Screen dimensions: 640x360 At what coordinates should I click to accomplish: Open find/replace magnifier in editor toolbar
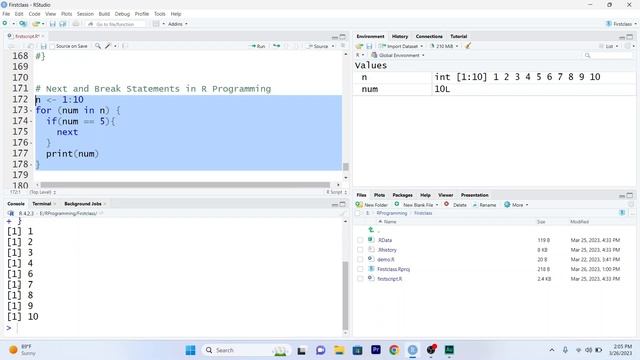coord(98,46)
